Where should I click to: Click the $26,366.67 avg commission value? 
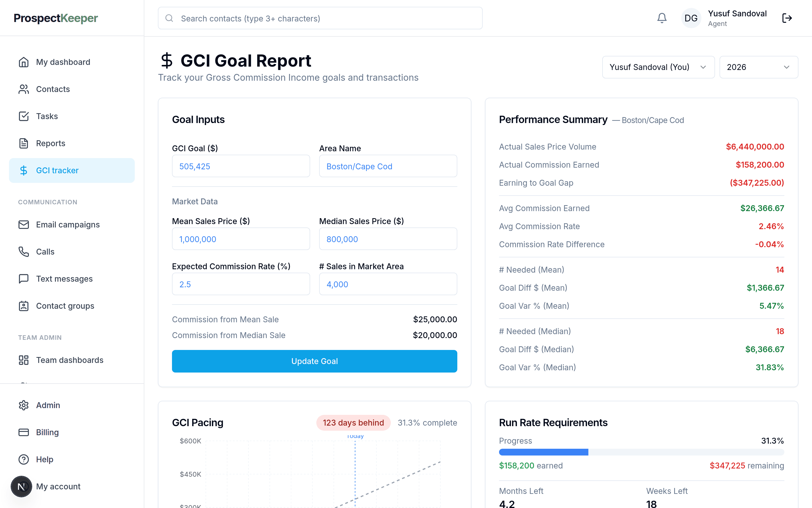pyautogui.click(x=762, y=208)
